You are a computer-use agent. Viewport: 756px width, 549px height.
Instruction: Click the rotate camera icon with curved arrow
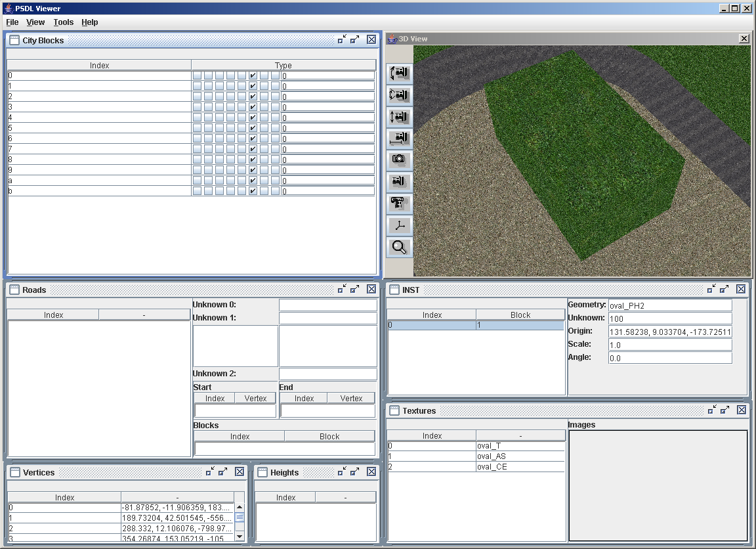tap(400, 74)
